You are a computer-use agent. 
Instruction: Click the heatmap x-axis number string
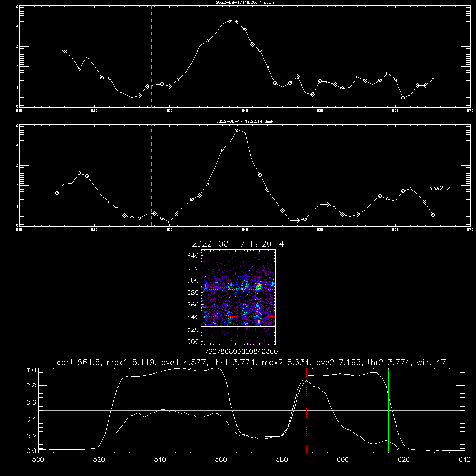coord(241,352)
